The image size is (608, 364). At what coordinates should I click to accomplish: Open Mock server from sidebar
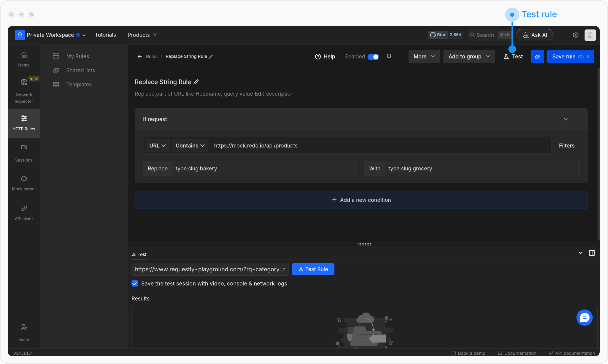(x=24, y=183)
